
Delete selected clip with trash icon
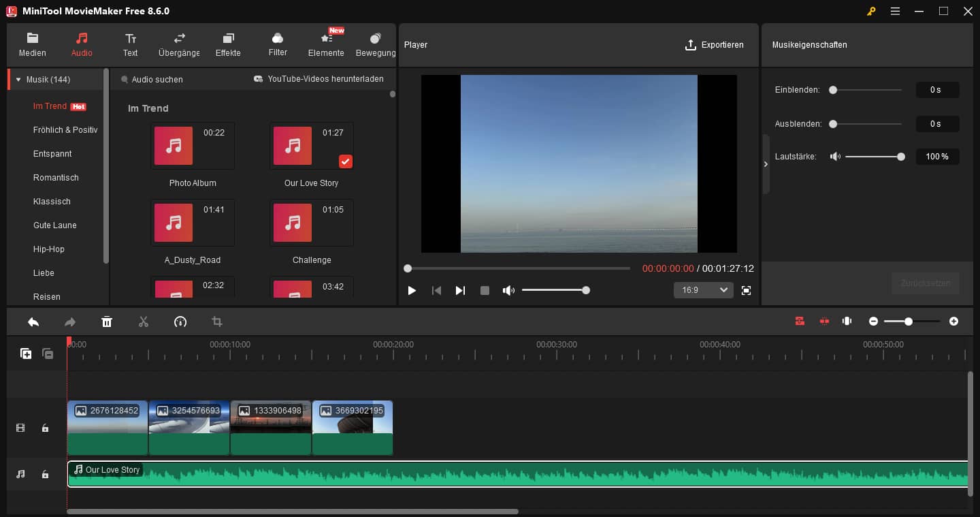pos(107,321)
